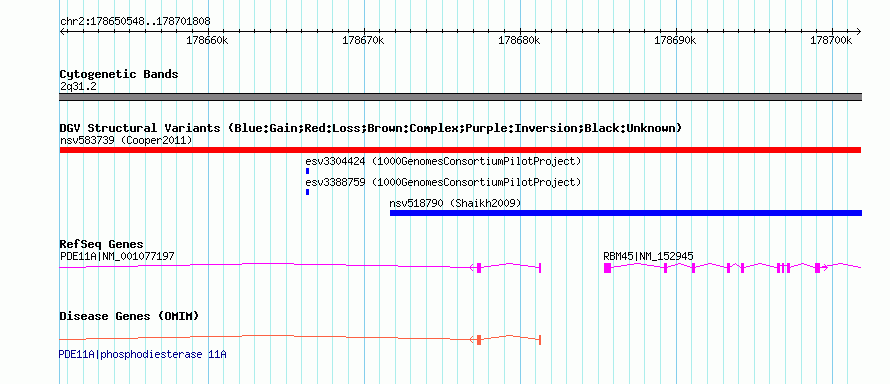Click the orange PDE11A exon in OMIM track

pyautogui.click(x=479, y=340)
